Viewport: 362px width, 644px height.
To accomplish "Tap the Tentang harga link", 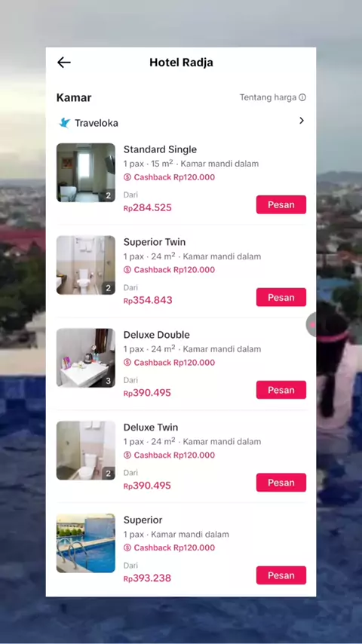I will [x=268, y=97].
